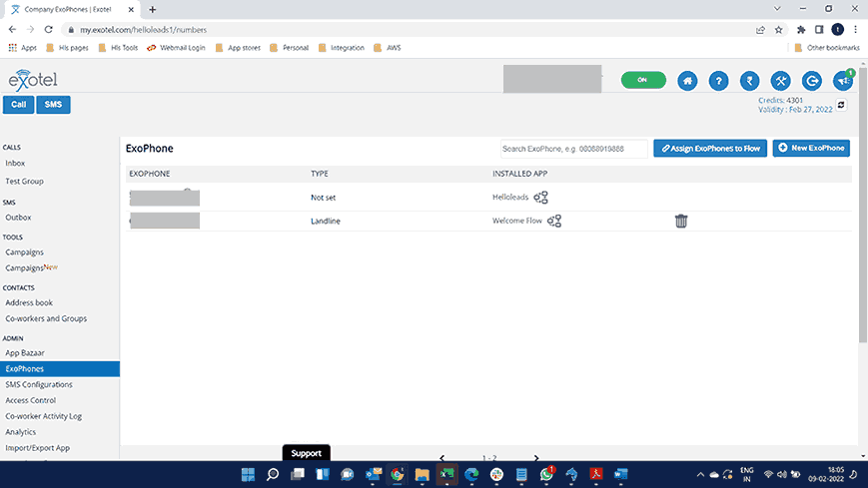The height and width of the screenshot is (488, 868).
Task: Open a new browser tab with plus
Action: pyautogui.click(x=152, y=9)
